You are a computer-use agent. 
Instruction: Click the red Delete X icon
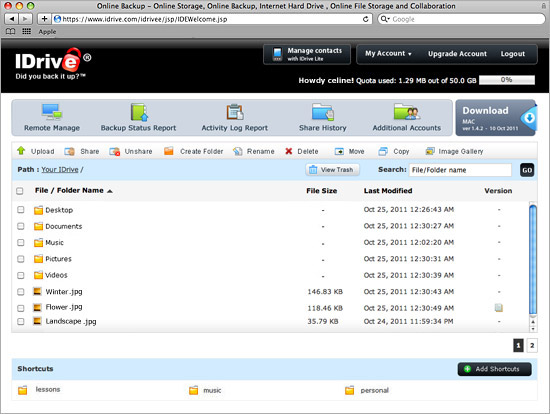click(289, 151)
